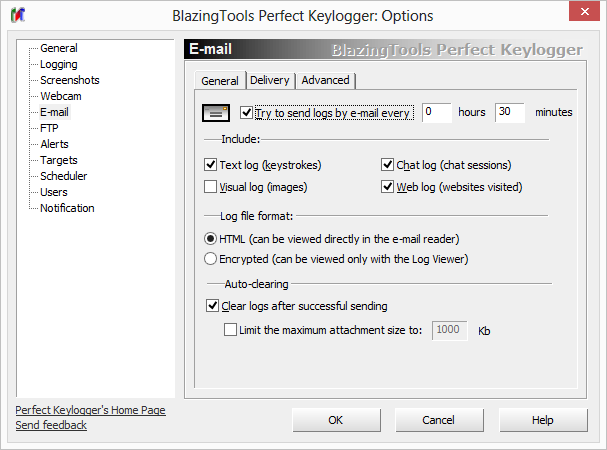607x450 pixels.
Task: Uncheck Try to send logs by e-mail
Action: point(247,113)
